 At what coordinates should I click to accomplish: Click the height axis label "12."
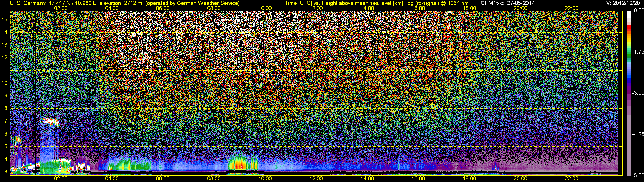5,58
